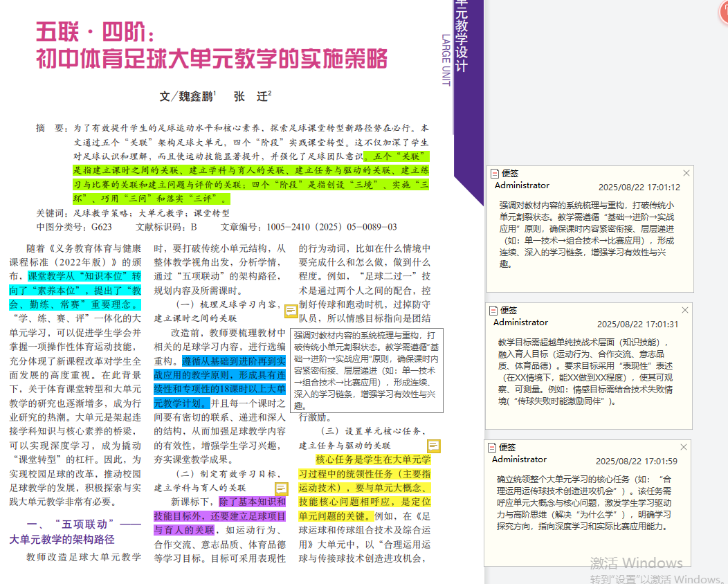Screen dimensions: 728x584
Task: Click the title line 五联·四阶：
Action: pyautogui.click(x=95, y=32)
